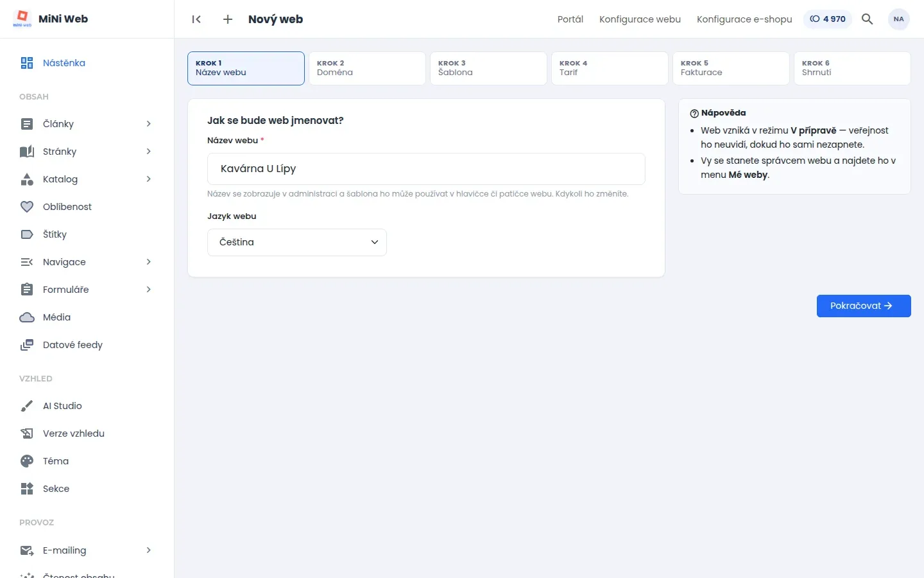
Task: Click the Datové feedy icon
Action: pos(27,345)
